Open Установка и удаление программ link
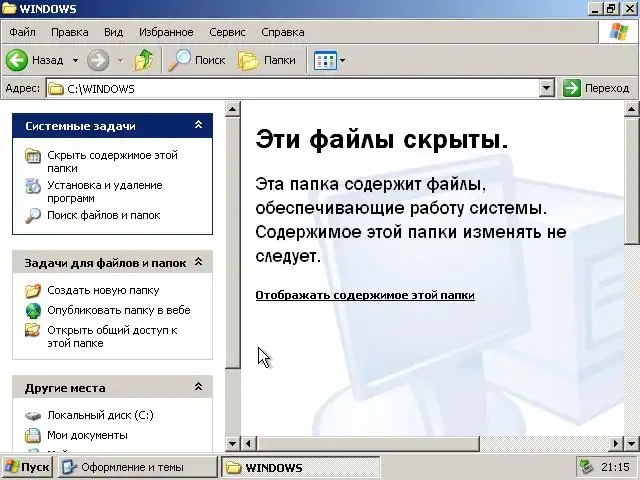Screen dimensions: 640x480 [x=104, y=191]
